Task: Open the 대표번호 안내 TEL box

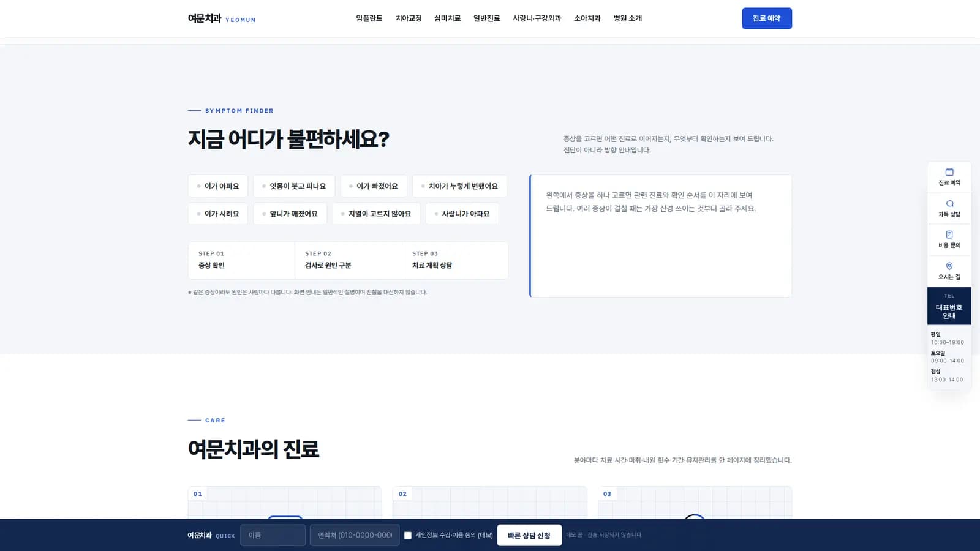Action: [949, 305]
